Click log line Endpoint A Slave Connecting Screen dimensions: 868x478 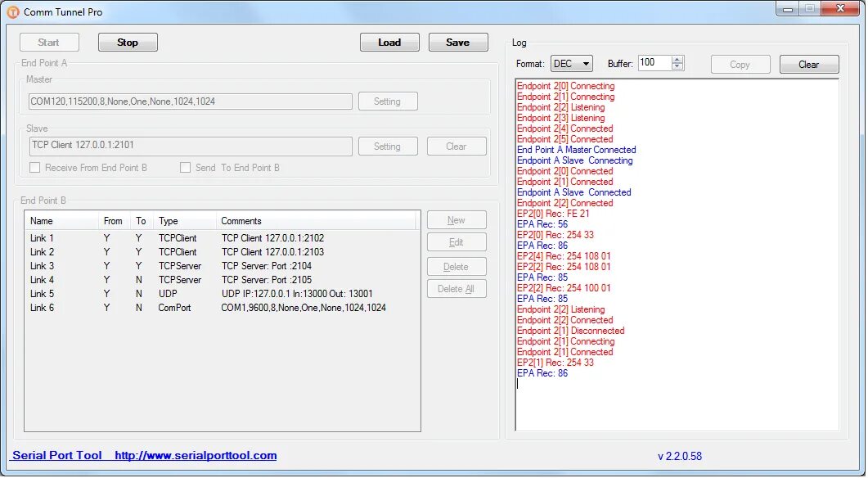[574, 160]
